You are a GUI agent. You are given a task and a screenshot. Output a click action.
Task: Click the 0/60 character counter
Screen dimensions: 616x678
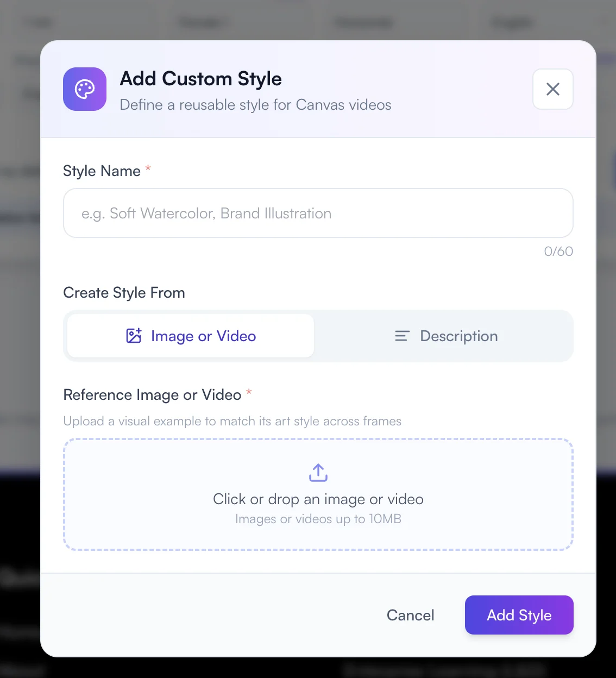[x=558, y=251]
